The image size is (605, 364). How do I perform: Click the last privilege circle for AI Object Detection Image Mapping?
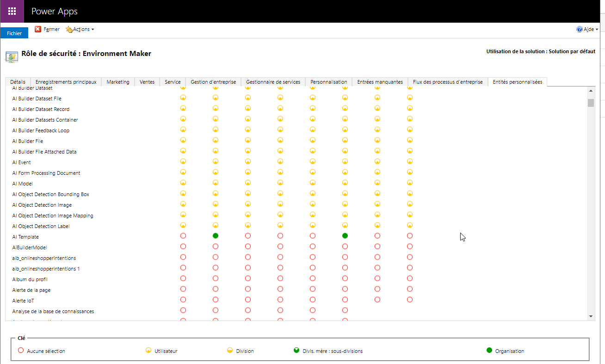[x=410, y=215]
